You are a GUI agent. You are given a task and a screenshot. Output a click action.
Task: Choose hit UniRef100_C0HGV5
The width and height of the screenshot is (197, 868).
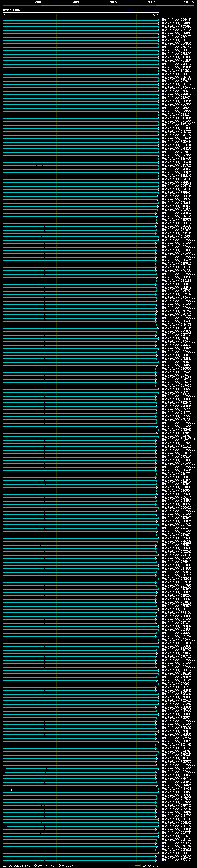(x=177, y=108)
